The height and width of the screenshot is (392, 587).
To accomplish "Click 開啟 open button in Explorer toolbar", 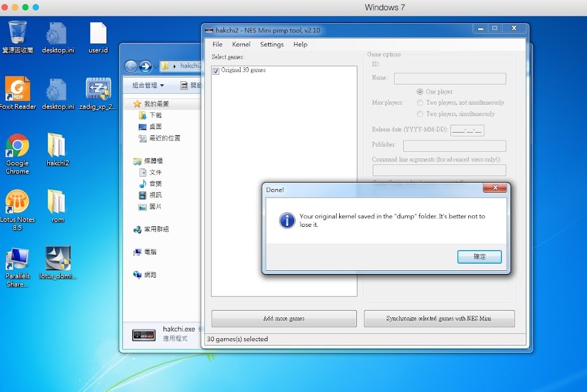I will point(190,85).
